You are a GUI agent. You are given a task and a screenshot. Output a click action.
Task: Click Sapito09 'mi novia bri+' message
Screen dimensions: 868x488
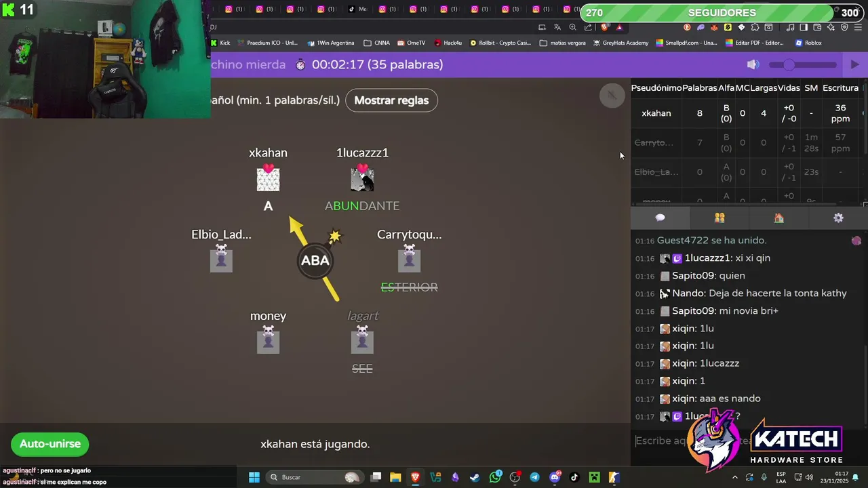707,311
